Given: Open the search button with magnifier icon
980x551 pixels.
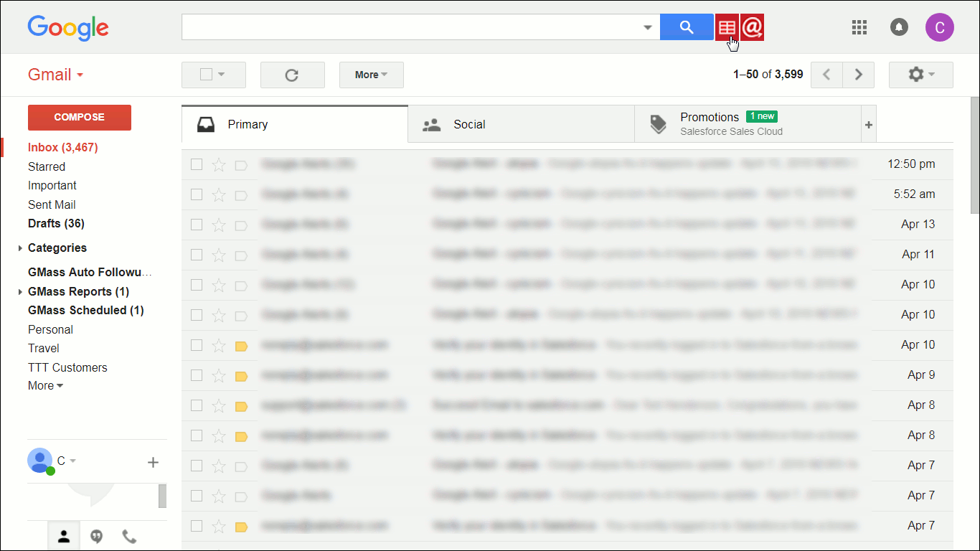Looking at the screenshot, I should (687, 27).
